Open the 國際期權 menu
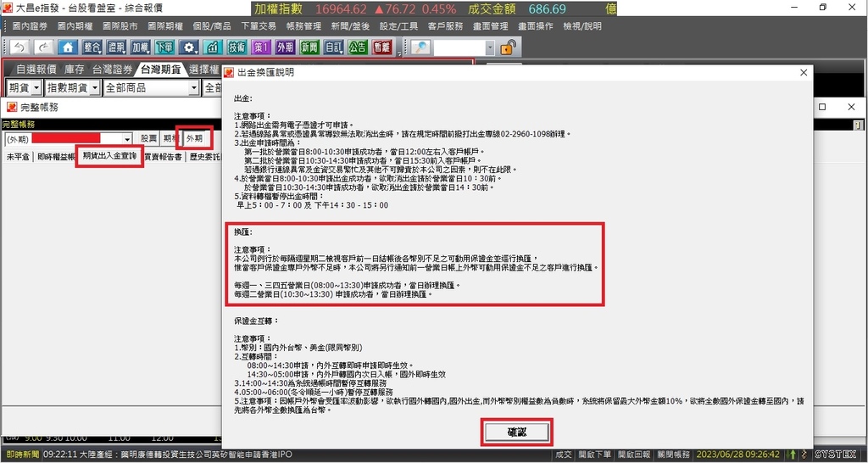 (x=165, y=26)
